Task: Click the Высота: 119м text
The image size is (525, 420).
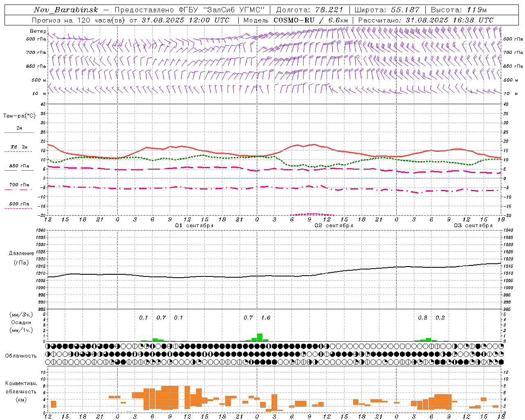Action: pos(459,10)
